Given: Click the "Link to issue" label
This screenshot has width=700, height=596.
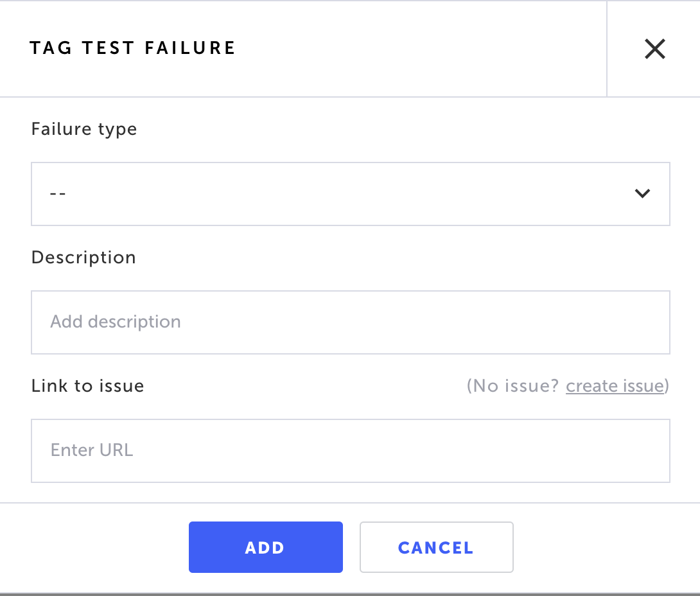Looking at the screenshot, I should pos(87,386).
